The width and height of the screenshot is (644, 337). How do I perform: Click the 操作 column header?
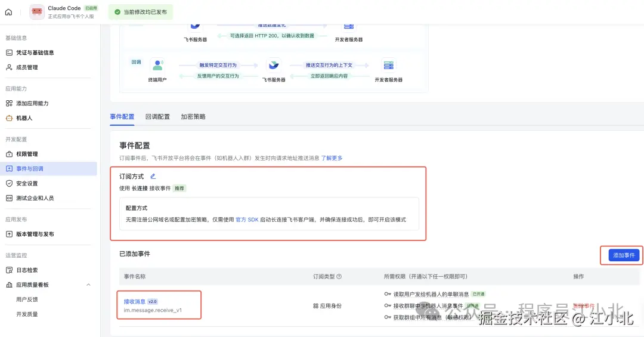pos(578,277)
